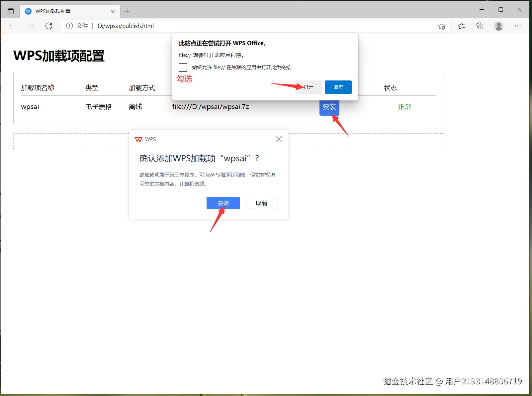Open the tab actions menu icon
The image size is (532, 396).
pyautogui.click(x=11, y=11)
